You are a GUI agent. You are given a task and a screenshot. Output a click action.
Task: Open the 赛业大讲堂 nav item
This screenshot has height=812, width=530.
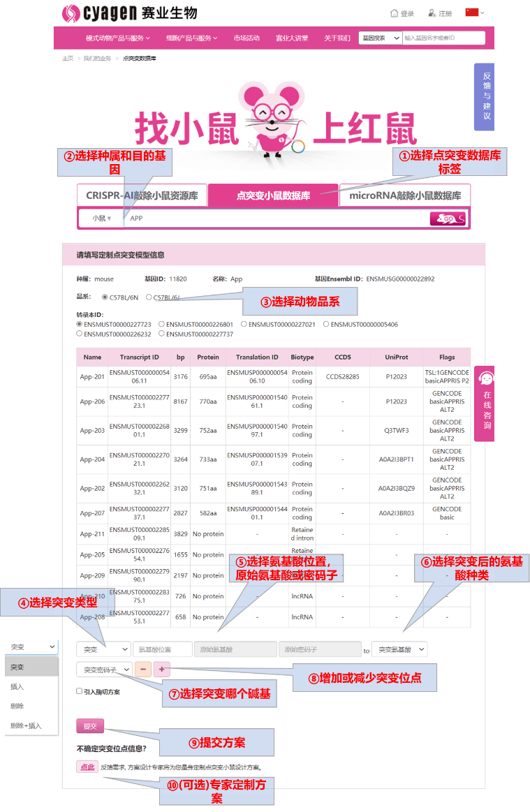point(292,38)
